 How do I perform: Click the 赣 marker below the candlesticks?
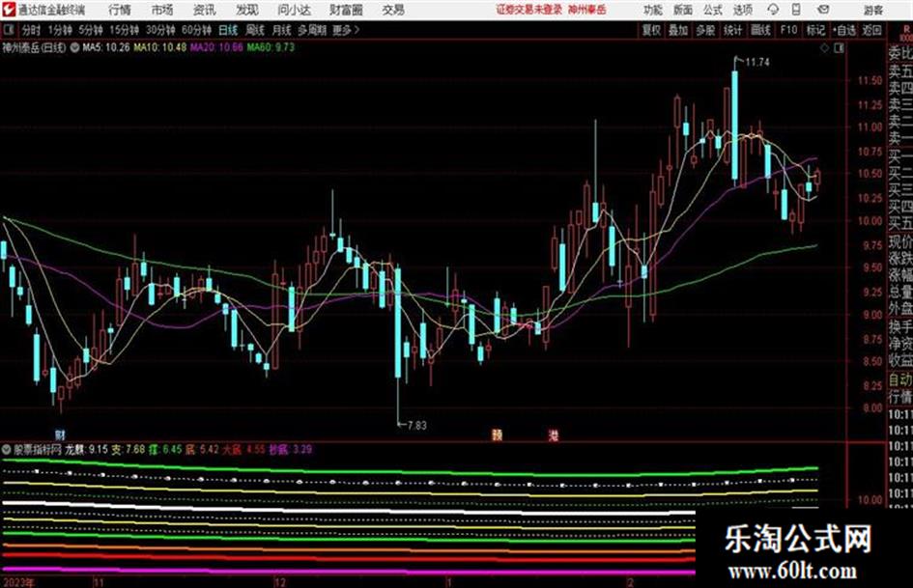tap(497, 434)
